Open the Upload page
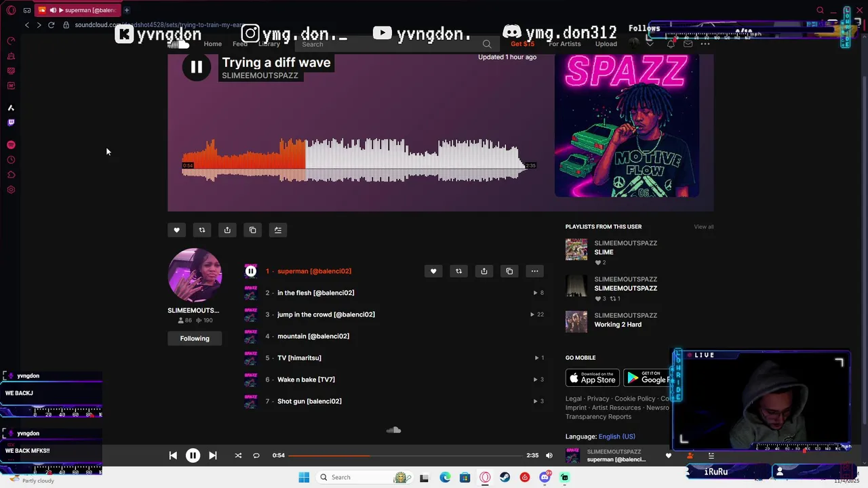 click(606, 44)
